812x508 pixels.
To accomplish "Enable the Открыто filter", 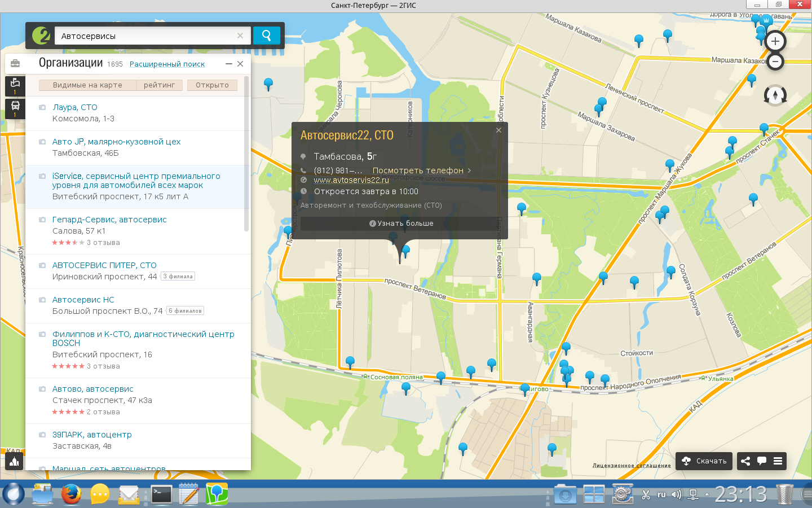I will [x=212, y=85].
